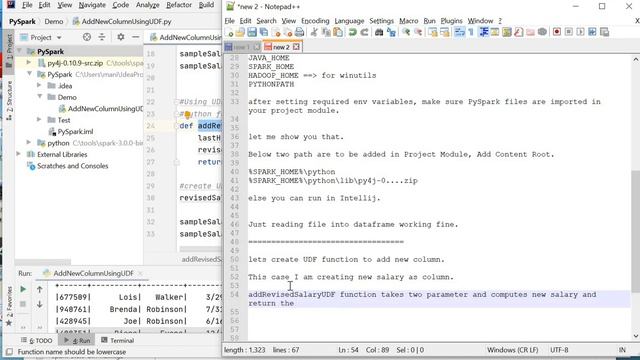640x360 pixels.
Task: Toggle Show All Characters in Notepad++ toolbar
Action: pyautogui.click(x=471, y=32)
